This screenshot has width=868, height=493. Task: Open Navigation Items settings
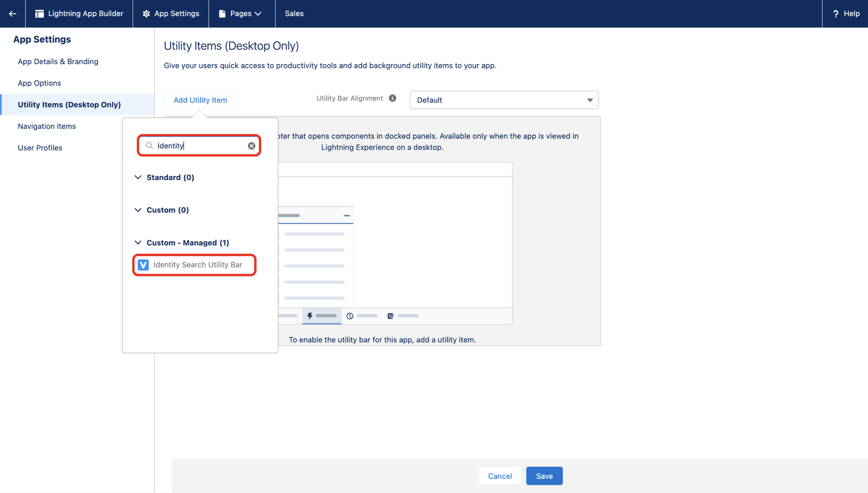(47, 127)
